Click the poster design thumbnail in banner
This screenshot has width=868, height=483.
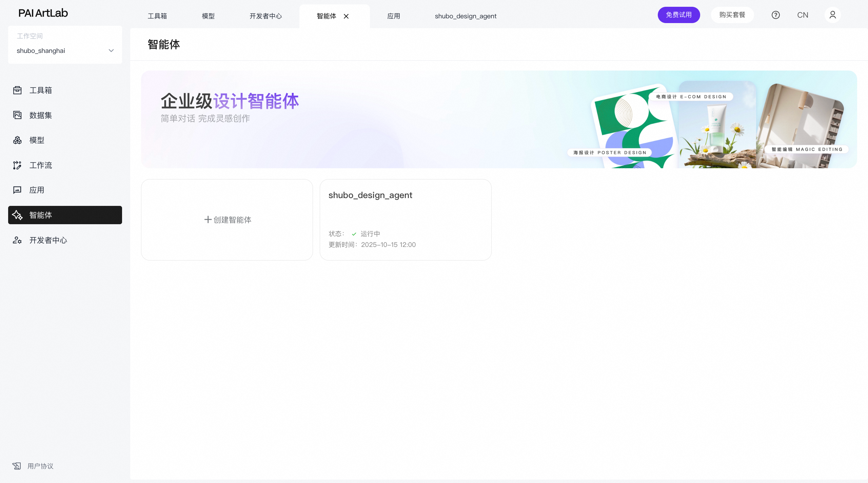pyautogui.click(x=631, y=129)
